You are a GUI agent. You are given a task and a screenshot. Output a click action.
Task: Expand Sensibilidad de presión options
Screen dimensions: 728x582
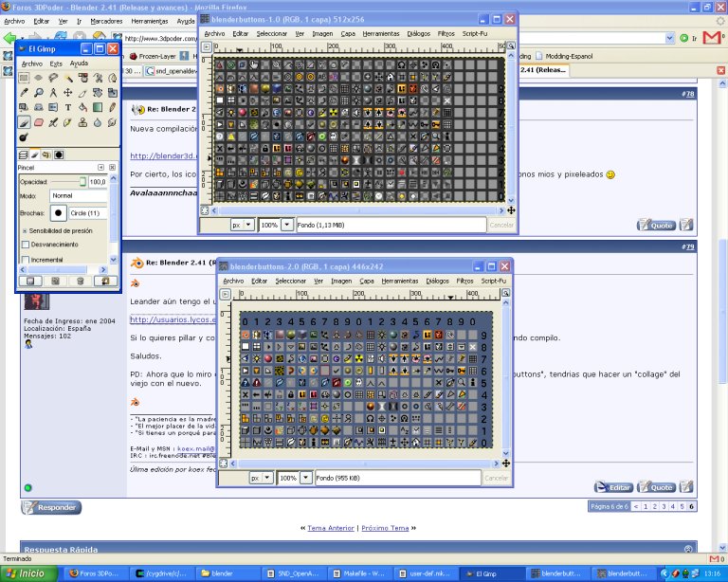pos(25,230)
